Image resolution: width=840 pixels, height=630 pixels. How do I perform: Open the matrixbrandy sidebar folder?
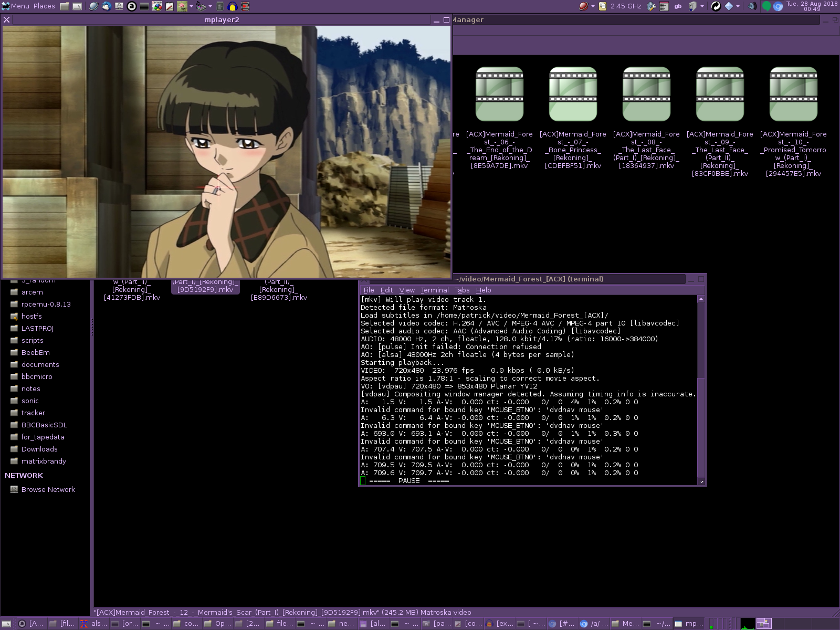click(45, 461)
